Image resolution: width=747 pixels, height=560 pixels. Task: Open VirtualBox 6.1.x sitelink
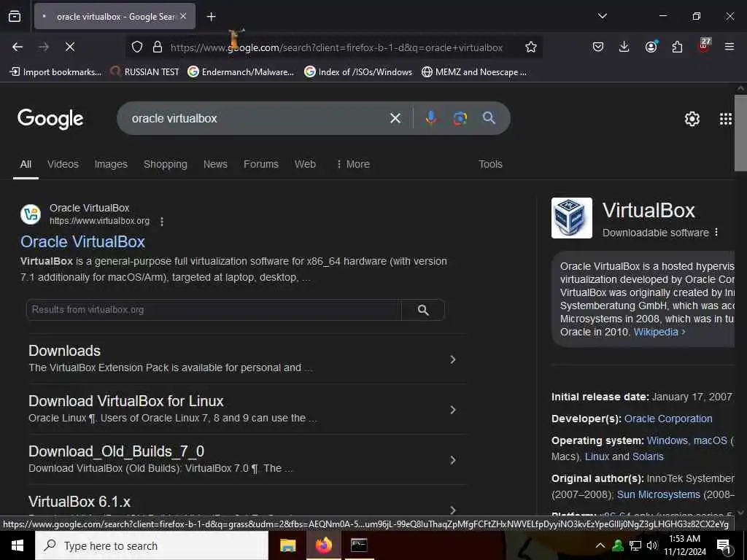[x=80, y=502]
